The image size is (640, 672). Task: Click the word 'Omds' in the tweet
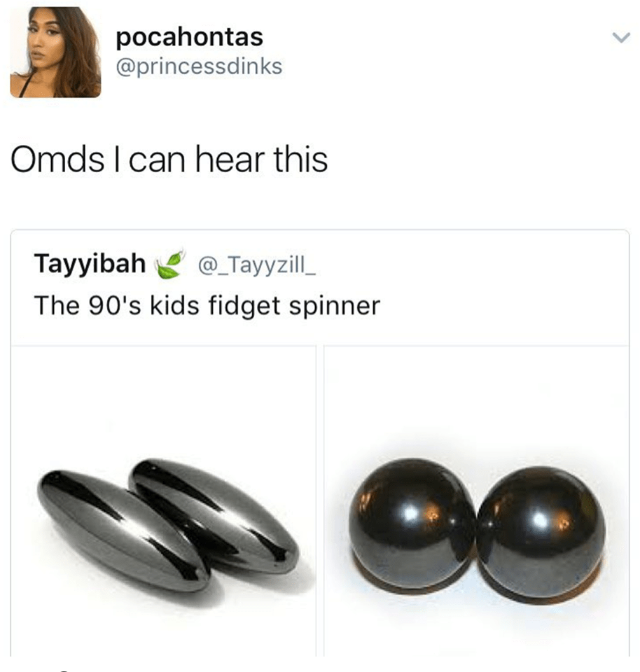click(x=57, y=159)
